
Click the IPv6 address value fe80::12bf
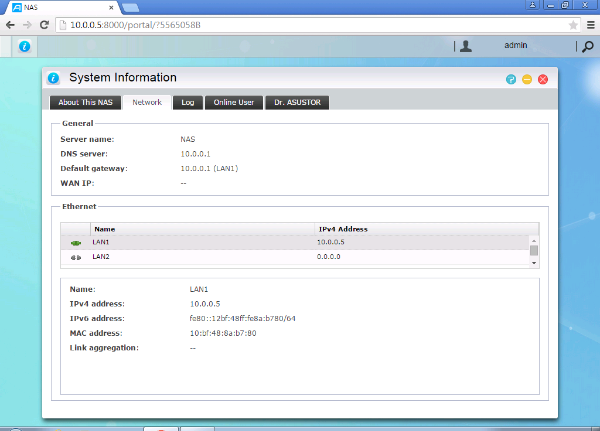point(243,318)
